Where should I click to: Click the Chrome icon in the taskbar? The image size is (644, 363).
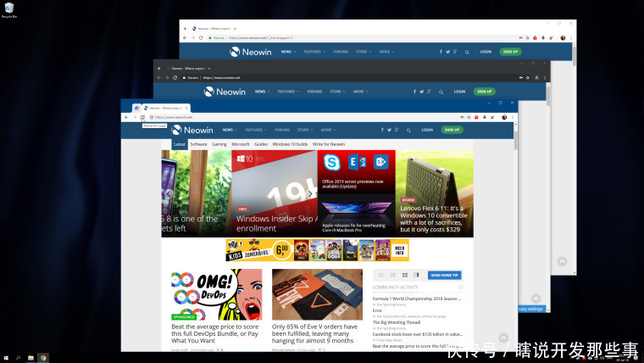click(43, 357)
